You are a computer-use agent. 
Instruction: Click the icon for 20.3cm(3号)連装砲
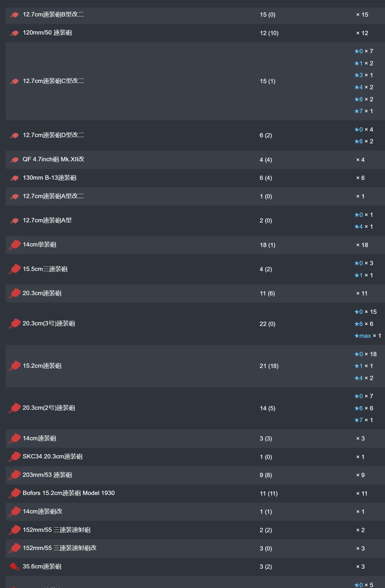coord(14,324)
